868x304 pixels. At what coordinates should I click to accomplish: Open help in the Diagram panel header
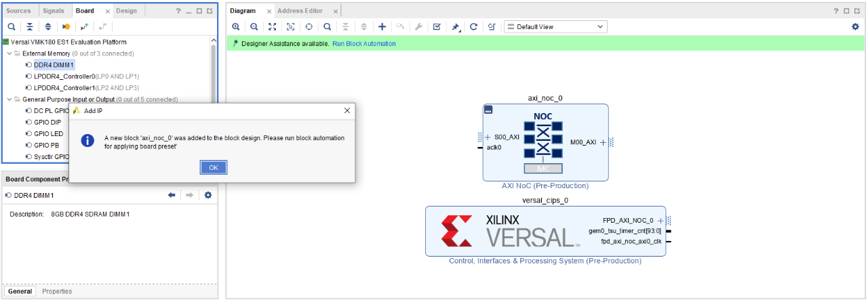pos(836,11)
